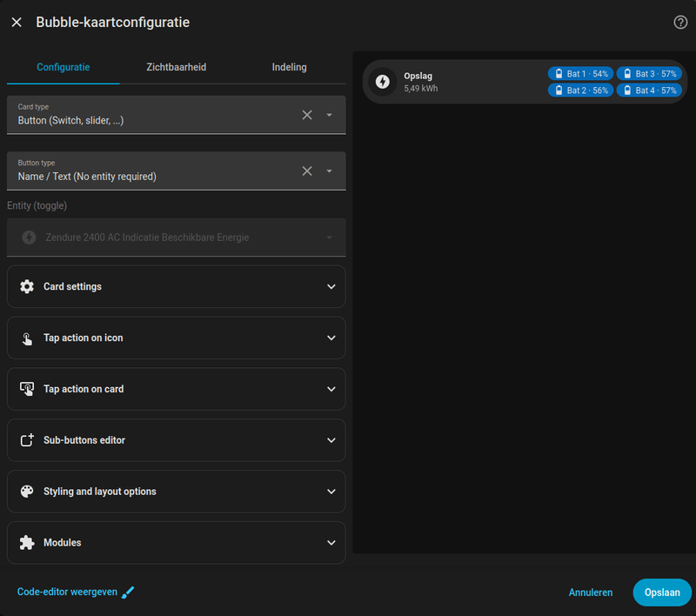The height and width of the screenshot is (616, 696).
Task: Clear the Button type selection
Action: pyautogui.click(x=307, y=171)
